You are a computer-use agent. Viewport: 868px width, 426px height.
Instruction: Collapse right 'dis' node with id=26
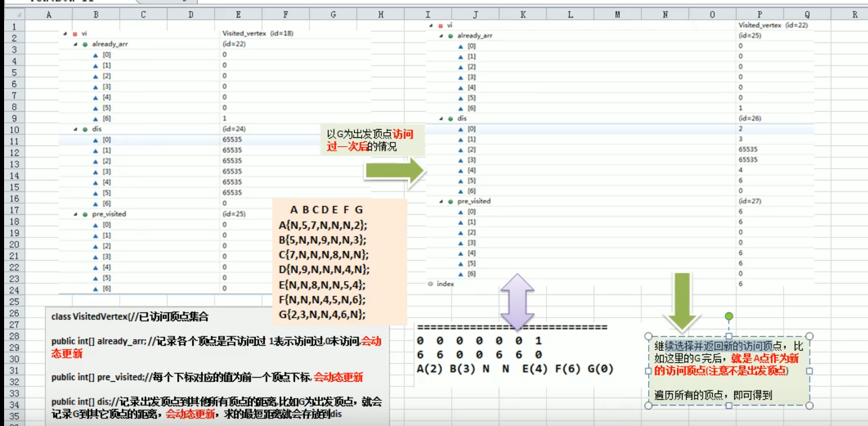(x=441, y=119)
